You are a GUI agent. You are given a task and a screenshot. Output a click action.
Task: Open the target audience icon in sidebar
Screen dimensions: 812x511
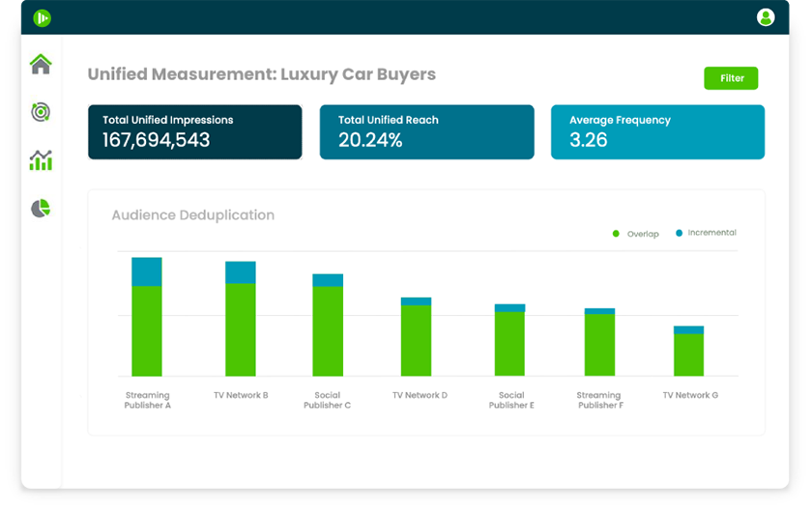(41, 112)
